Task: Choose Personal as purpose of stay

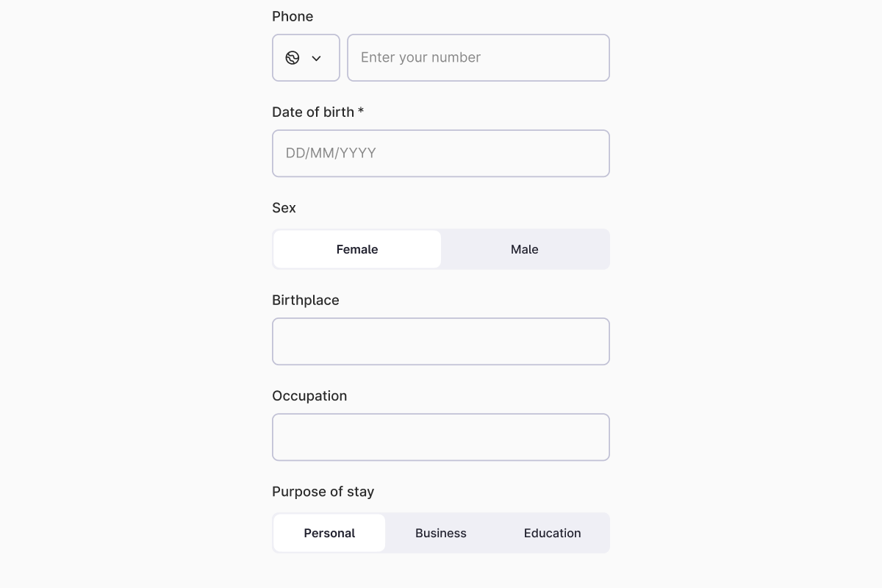Action: click(x=329, y=533)
